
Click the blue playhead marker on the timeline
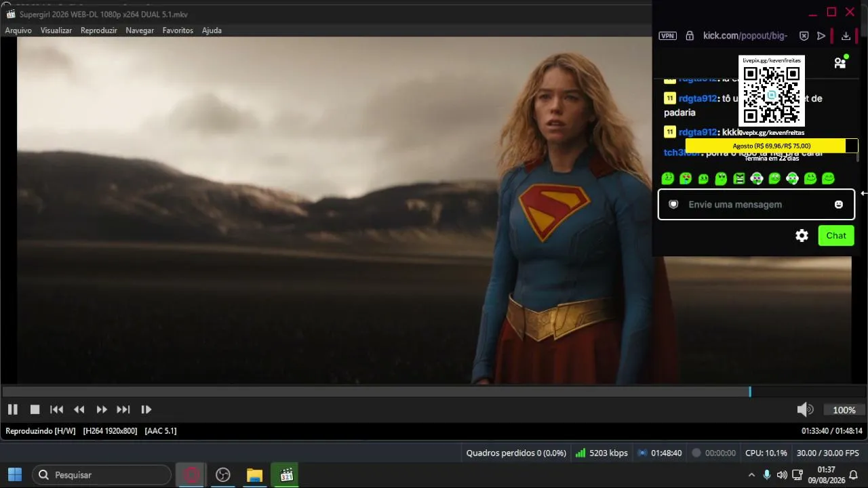[x=750, y=392]
